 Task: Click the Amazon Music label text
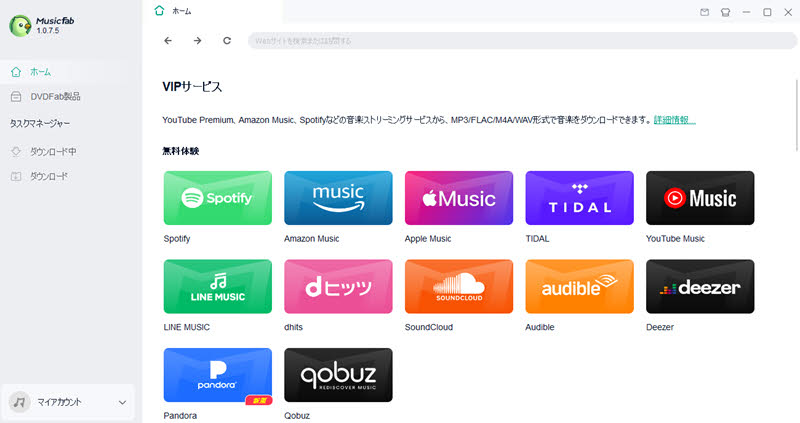[312, 238]
